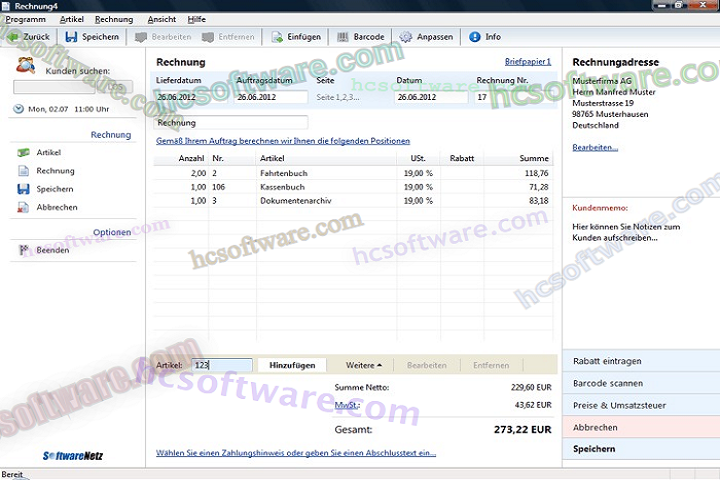Select the Kassenbuch row
720x480 pixels.
tap(353, 187)
